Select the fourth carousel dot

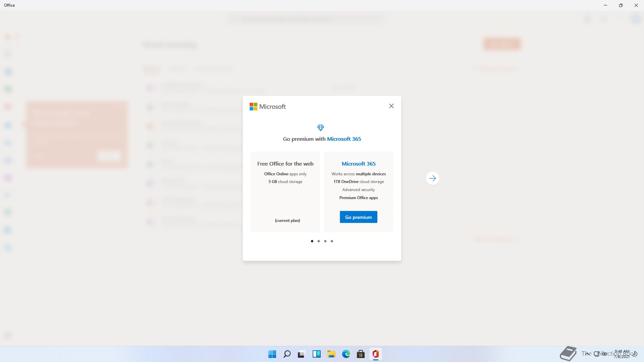tap(332, 241)
